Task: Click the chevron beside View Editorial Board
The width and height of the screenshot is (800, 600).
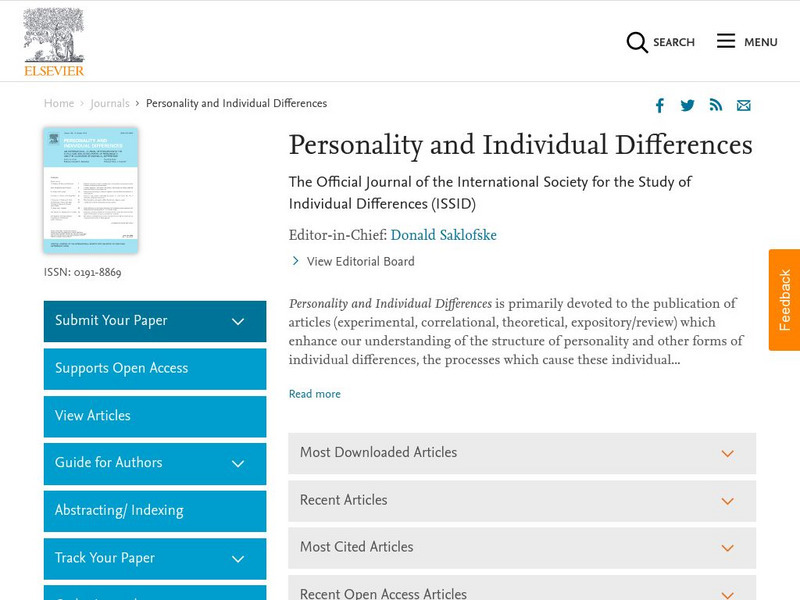Action: click(295, 261)
